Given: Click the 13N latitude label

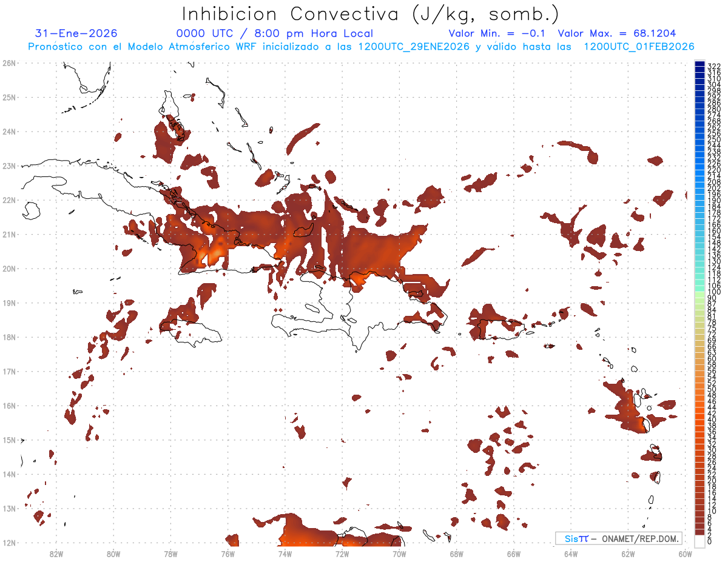Looking at the screenshot, I should pos(10,508).
